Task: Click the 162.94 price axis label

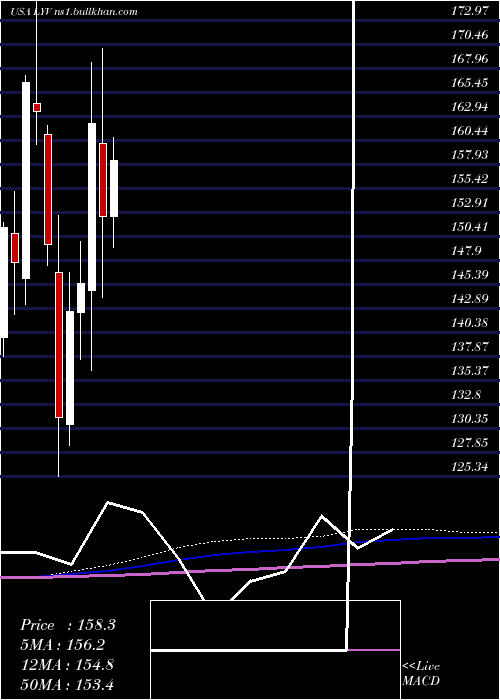Action: [x=471, y=107]
